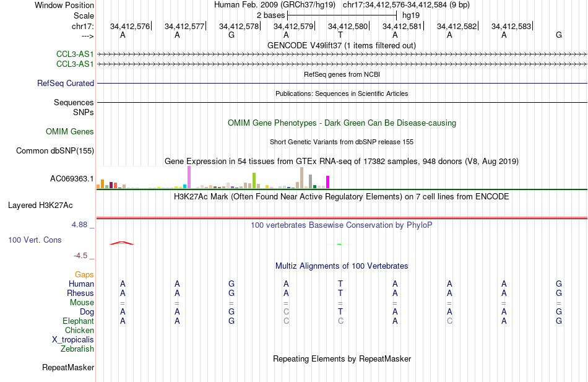Click the Human species row label
This screenshot has height=382, width=588.
81,284
